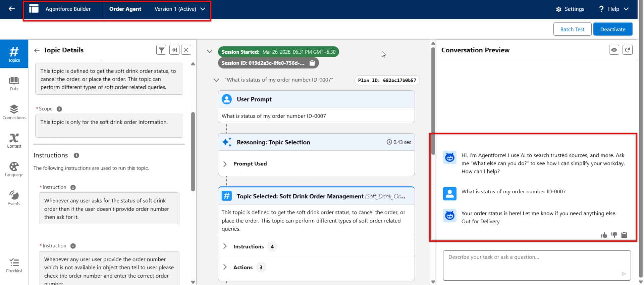This screenshot has height=285, width=644.
Task: Click the User Prompt avatar icon
Action: click(227, 99)
